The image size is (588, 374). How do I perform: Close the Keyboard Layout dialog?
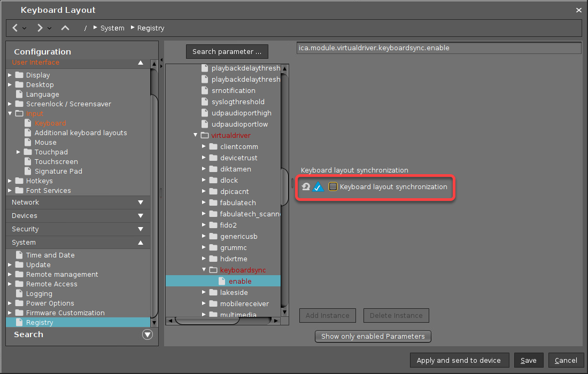[578, 10]
